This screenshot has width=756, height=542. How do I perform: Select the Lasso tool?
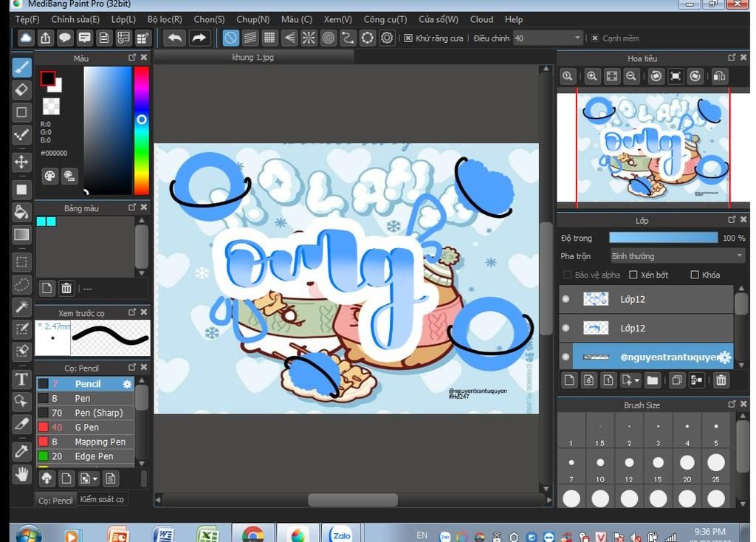pos(21,284)
